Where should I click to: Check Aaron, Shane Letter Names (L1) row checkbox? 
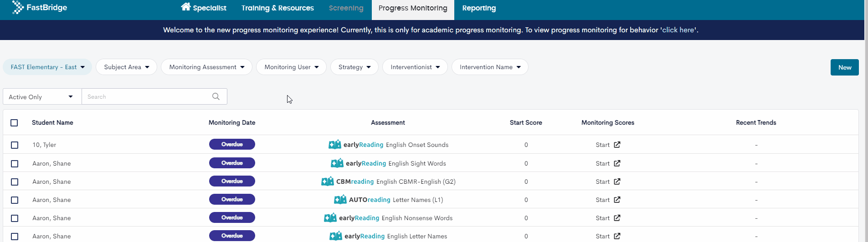(15, 200)
